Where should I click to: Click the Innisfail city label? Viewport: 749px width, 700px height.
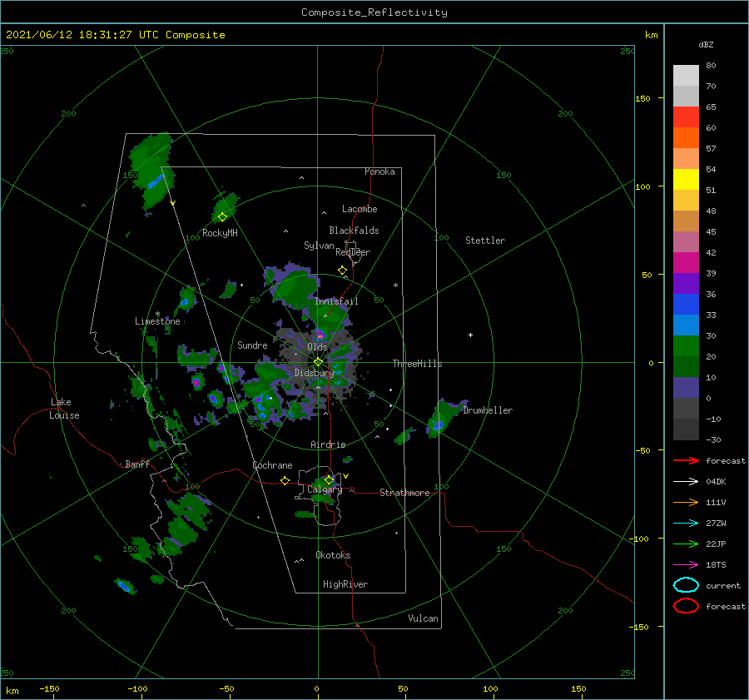[336, 301]
